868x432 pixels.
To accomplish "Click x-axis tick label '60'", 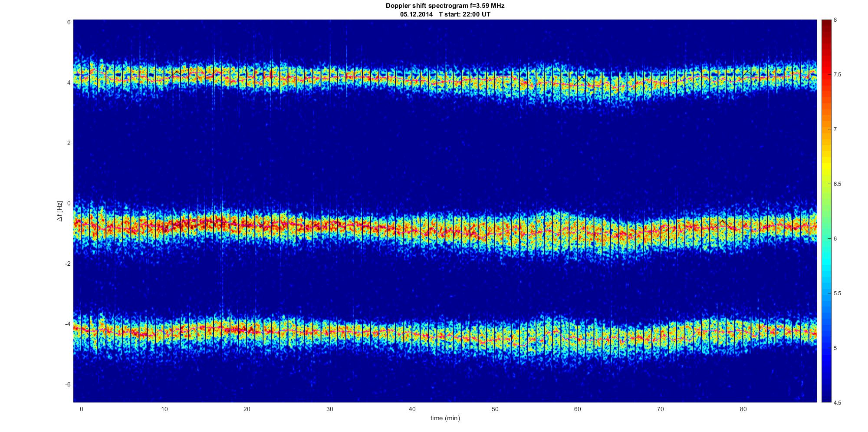I will (578, 409).
